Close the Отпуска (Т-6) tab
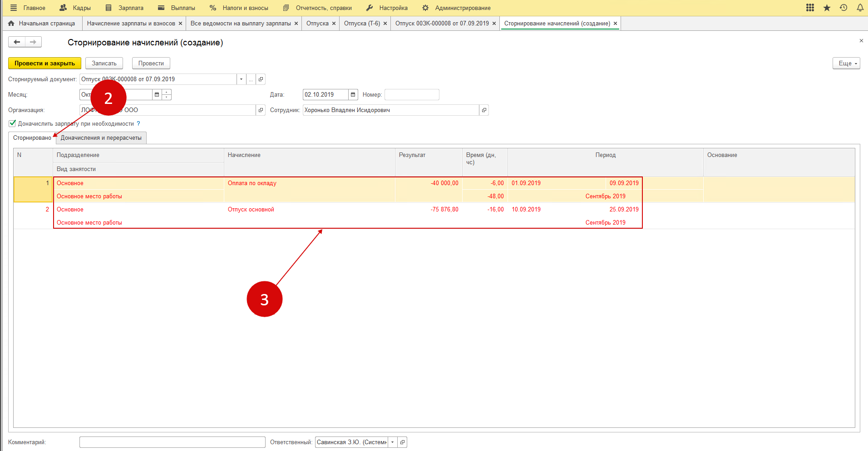The width and height of the screenshot is (868, 451). click(385, 24)
